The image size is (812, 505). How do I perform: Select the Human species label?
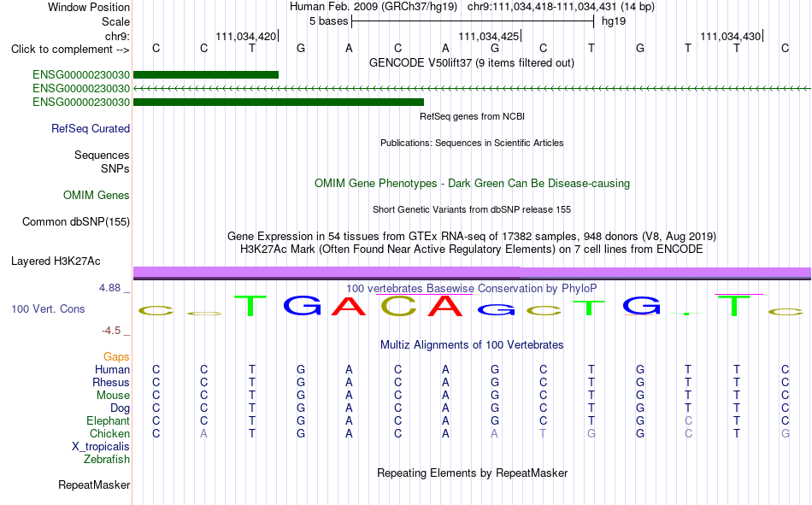(x=112, y=369)
